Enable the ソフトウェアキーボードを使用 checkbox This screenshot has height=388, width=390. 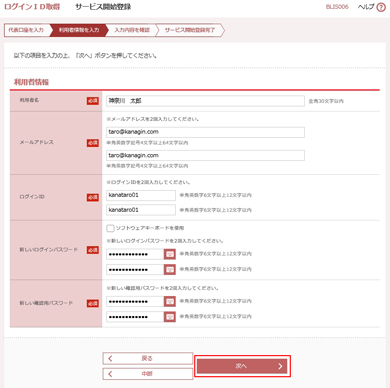pyautogui.click(x=110, y=228)
